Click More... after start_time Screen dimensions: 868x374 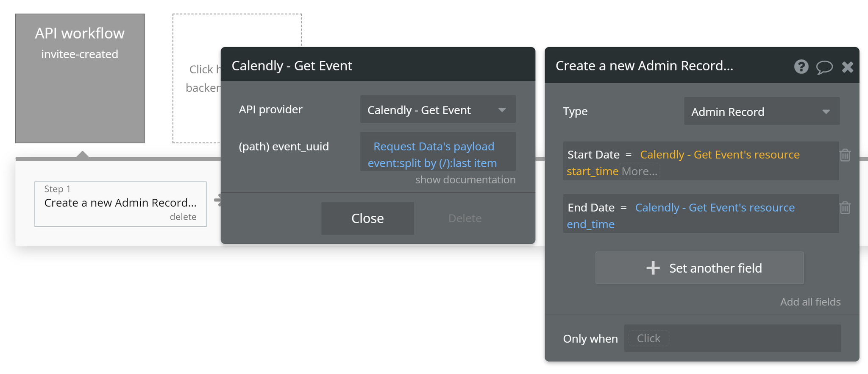tap(640, 171)
